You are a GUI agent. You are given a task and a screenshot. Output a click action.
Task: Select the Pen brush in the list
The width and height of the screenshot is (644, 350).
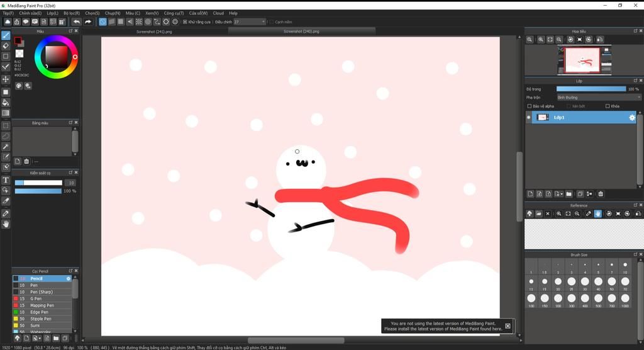click(42, 285)
